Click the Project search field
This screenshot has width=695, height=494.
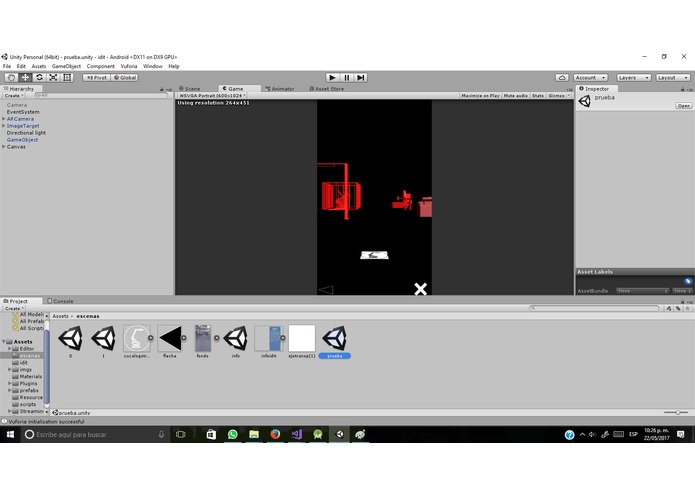tap(594, 308)
